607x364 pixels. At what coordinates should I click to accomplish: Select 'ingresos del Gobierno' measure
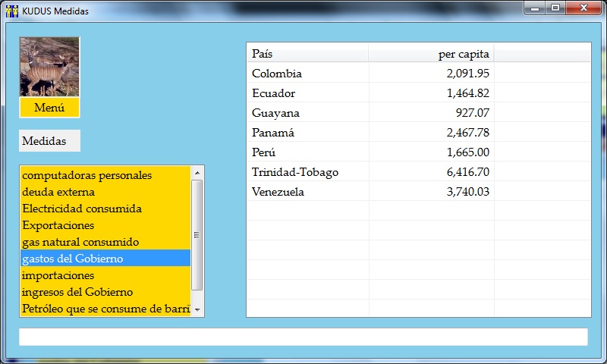77,292
